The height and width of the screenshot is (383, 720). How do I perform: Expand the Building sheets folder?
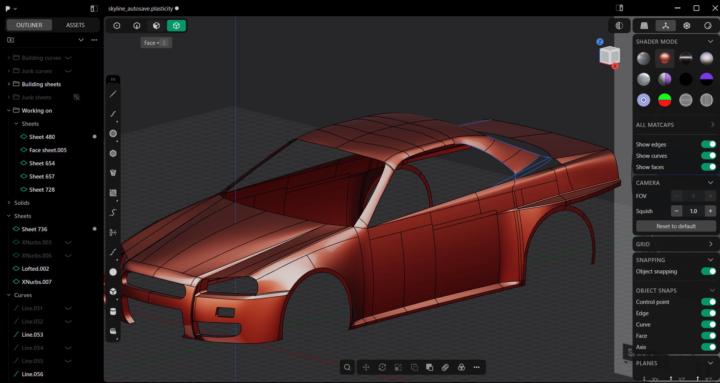point(9,84)
